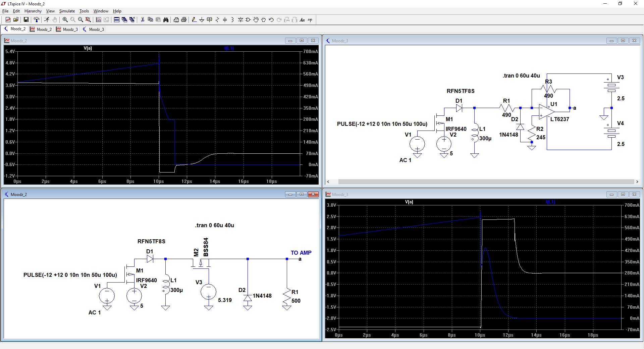This screenshot has height=349, width=644.
Task: Select the resistor component tool
Action: pos(217,20)
